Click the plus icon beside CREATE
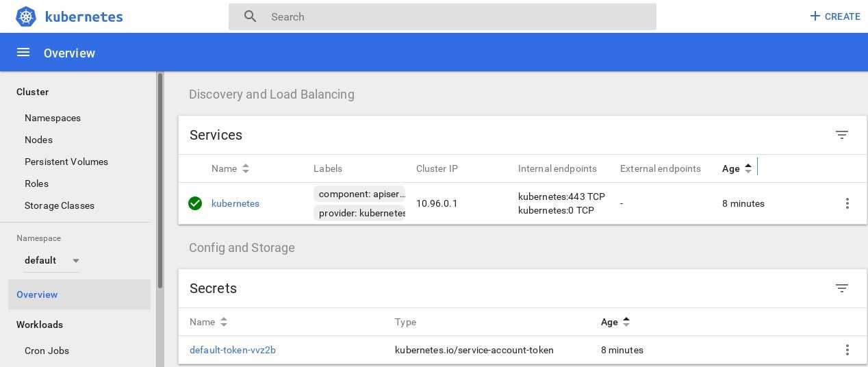This screenshot has height=367, width=868. coord(815,16)
